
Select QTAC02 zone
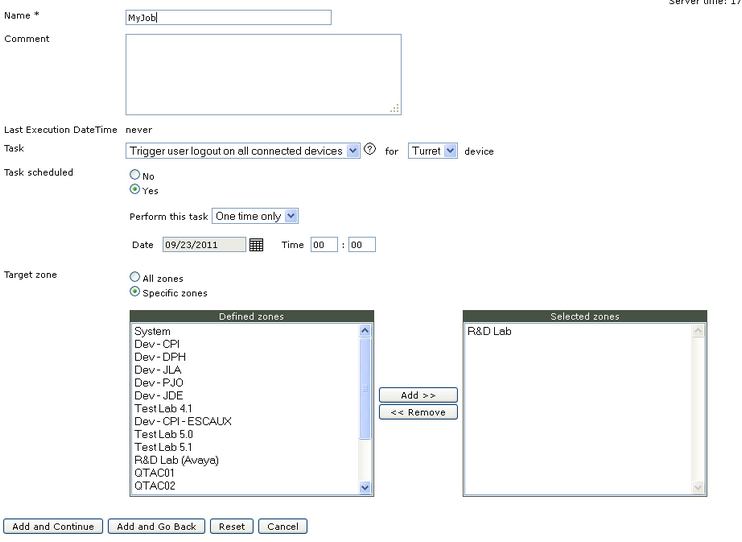coord(246,486)
